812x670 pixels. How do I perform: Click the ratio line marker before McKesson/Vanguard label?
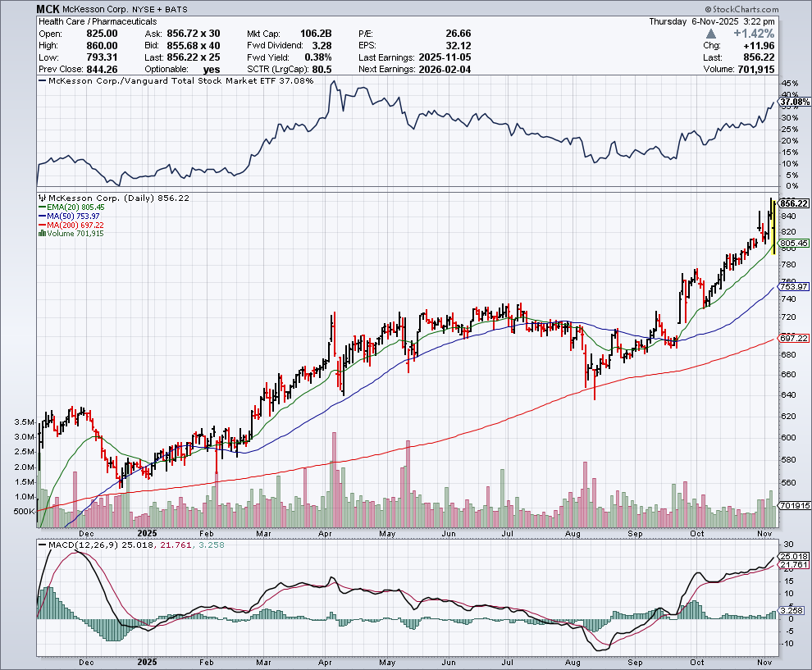pos(41,81)
